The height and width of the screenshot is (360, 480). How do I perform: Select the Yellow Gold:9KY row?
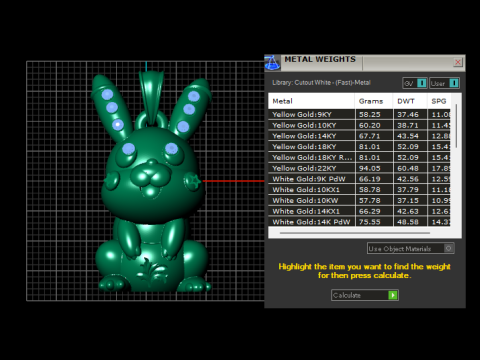coord(359,114)
